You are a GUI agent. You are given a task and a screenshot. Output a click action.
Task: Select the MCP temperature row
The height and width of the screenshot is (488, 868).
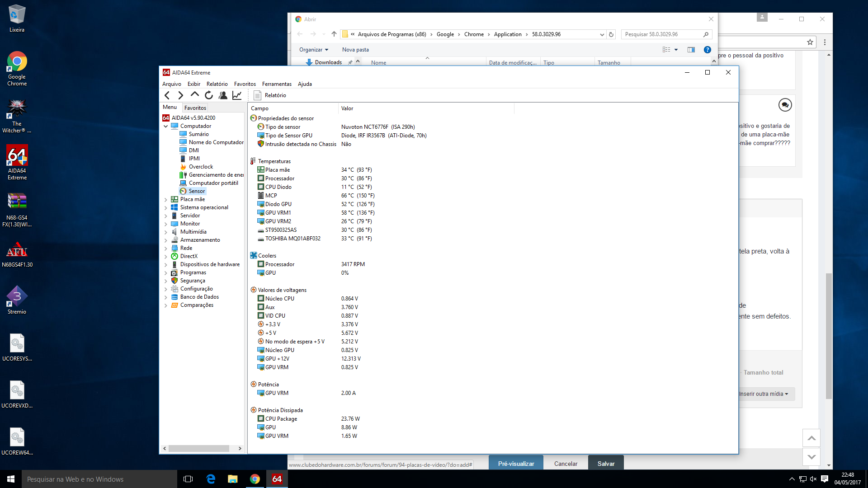click(x=316, y=196)
